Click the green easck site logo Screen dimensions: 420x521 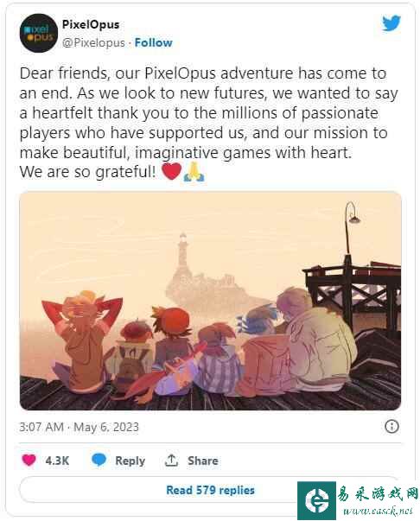tap(316, 500)
